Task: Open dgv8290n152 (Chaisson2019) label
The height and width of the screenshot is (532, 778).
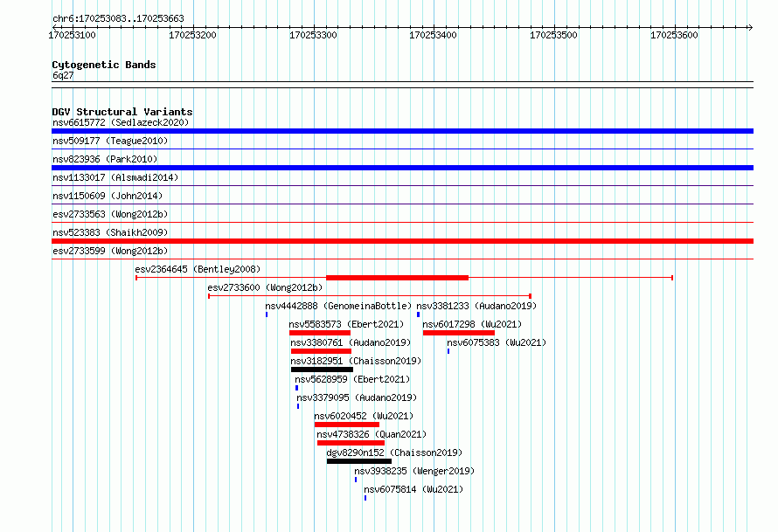Action: point(394,453)
